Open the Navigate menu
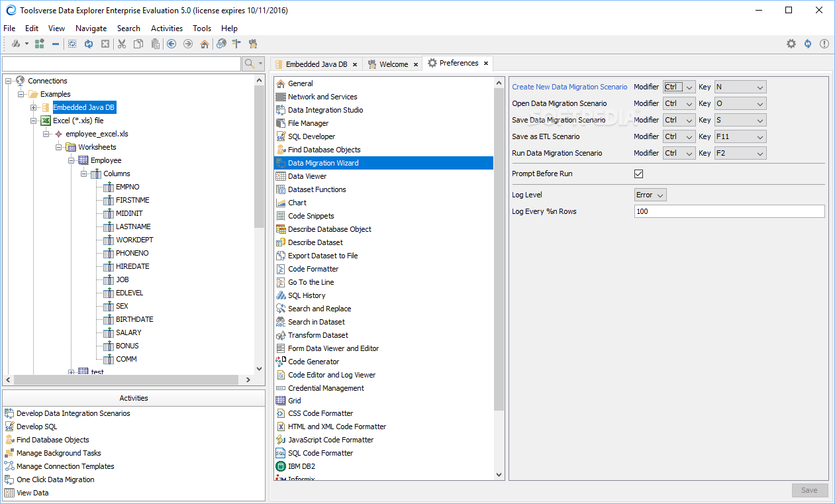The height and width of the screenshot is (504, 835). (x=91, y=28)
